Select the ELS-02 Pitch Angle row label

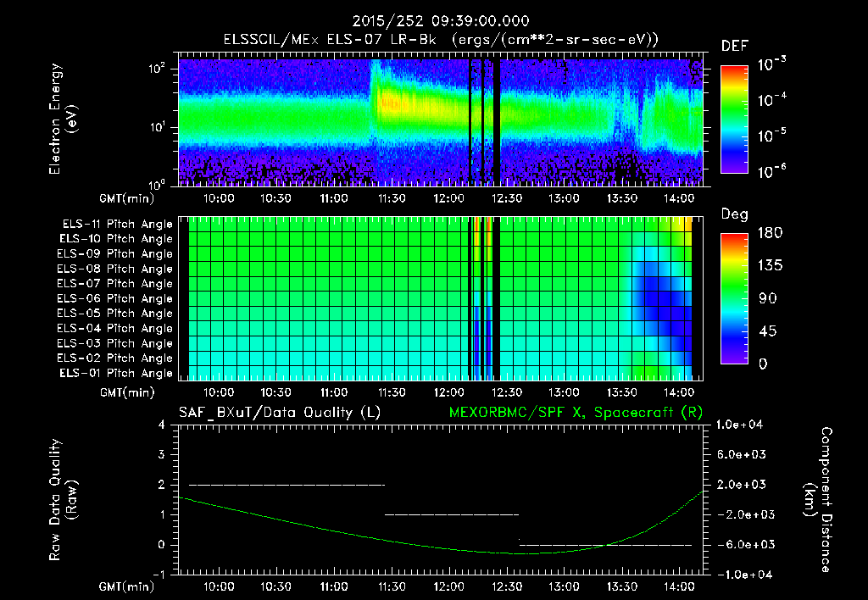(x=115, y=358)
